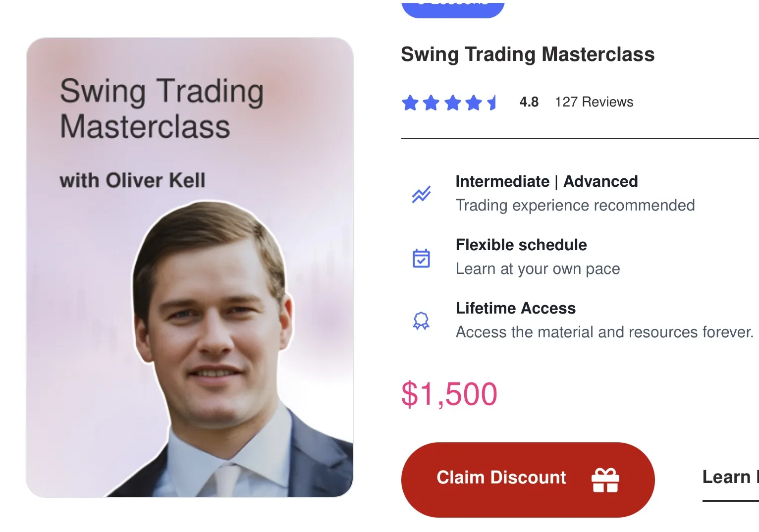The height and width of the screenshot is (532, 759).
Task: Click the skill level trend arrows icon
Action: pos(421,194)
